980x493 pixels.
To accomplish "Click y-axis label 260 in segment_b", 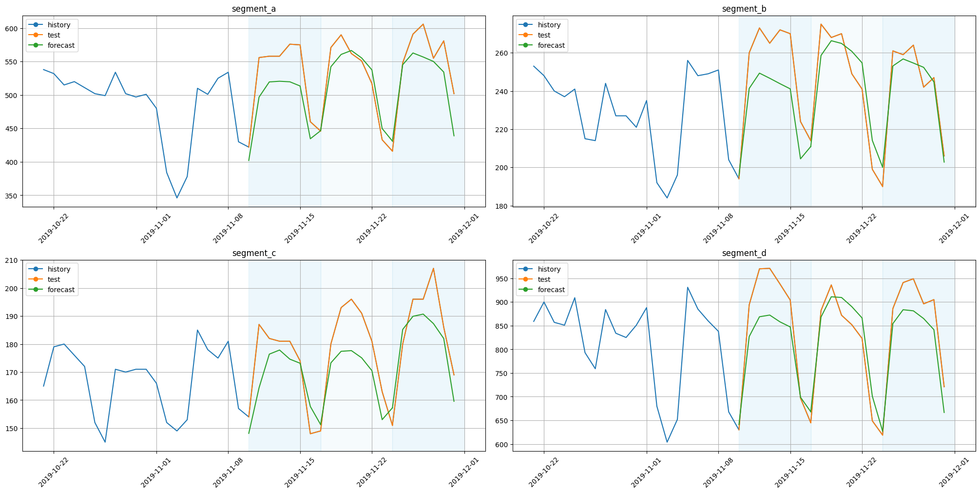I will coord(502,53).
